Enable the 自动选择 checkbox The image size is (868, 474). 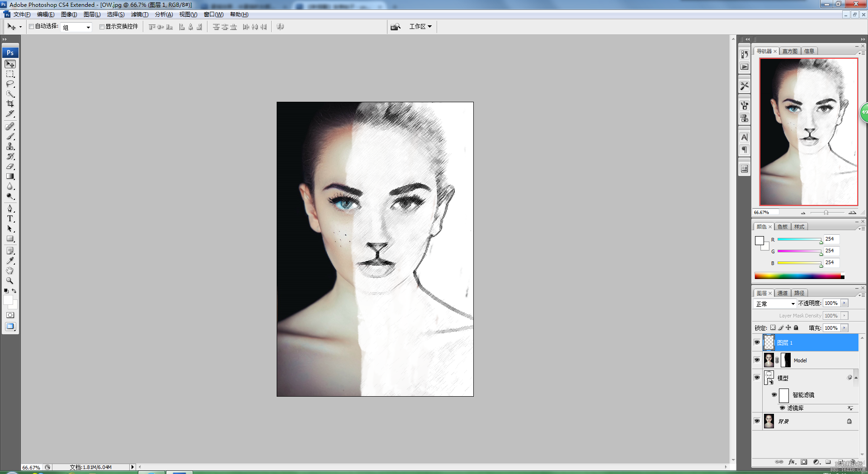pyautogui.click(x=32, y=27)
